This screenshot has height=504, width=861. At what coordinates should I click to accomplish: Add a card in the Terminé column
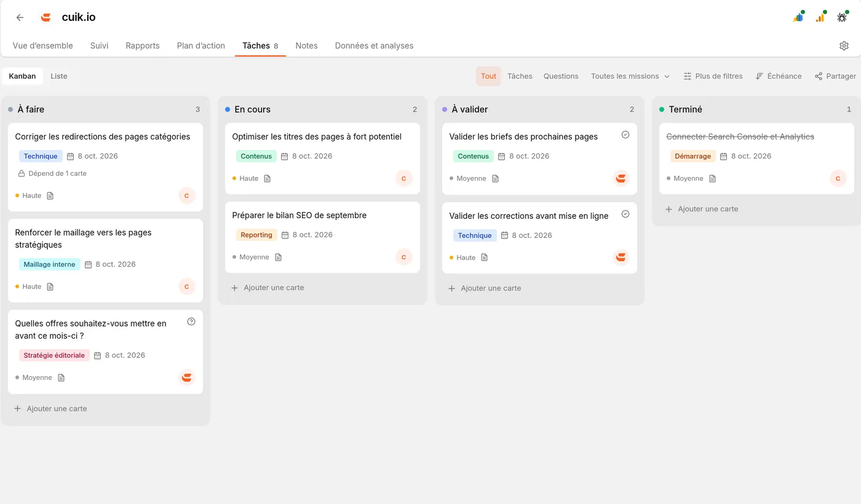coord(702,209)
